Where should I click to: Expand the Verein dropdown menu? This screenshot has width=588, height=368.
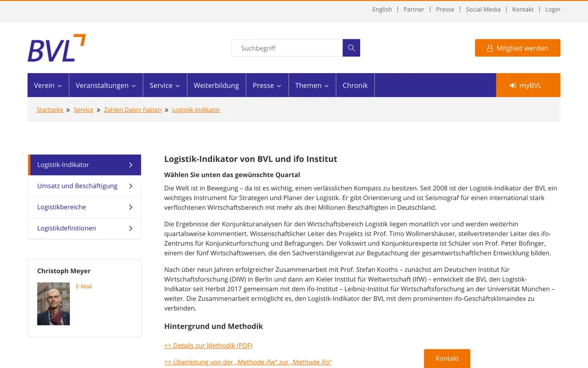48,85
